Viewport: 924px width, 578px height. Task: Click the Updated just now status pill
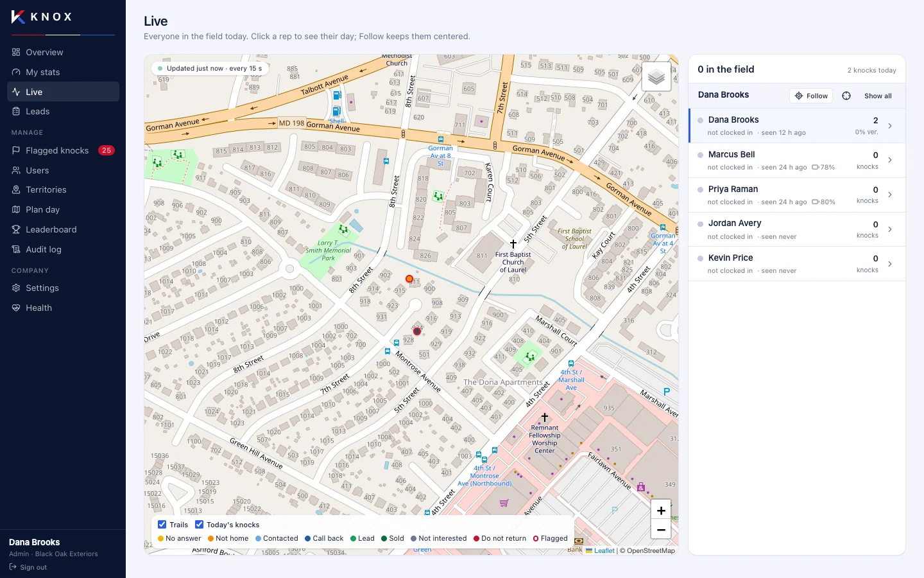pyautogui.click(x=210, y=69)
